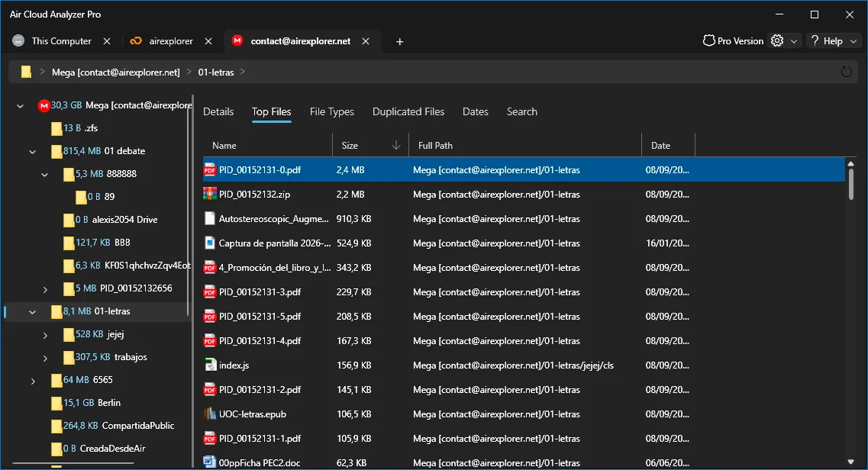Expand the 6565 folder
The width and height of the screenshot is (868, 470).
point(33,381)
